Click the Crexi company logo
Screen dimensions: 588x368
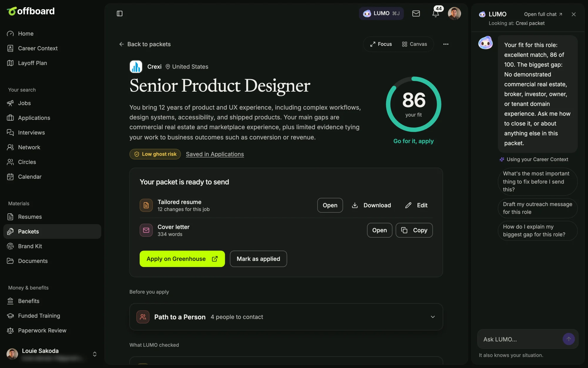click(x=136, y=67)
